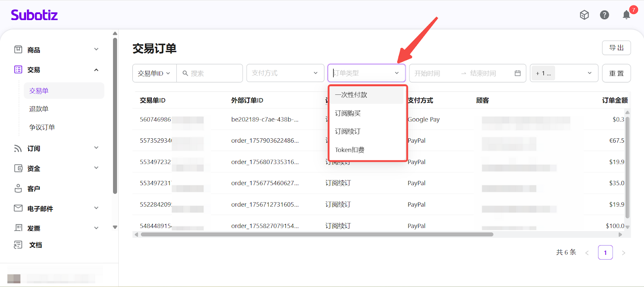The height and width of the screenshot is (287, 644).
Task: Click the 重置 reset button
Action: click(x=616, y=73)
